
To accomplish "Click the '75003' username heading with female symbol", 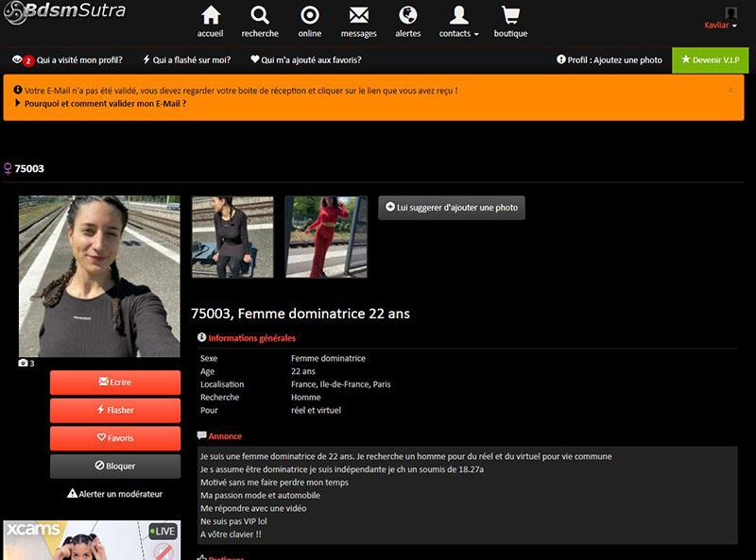I will (24, 169).
